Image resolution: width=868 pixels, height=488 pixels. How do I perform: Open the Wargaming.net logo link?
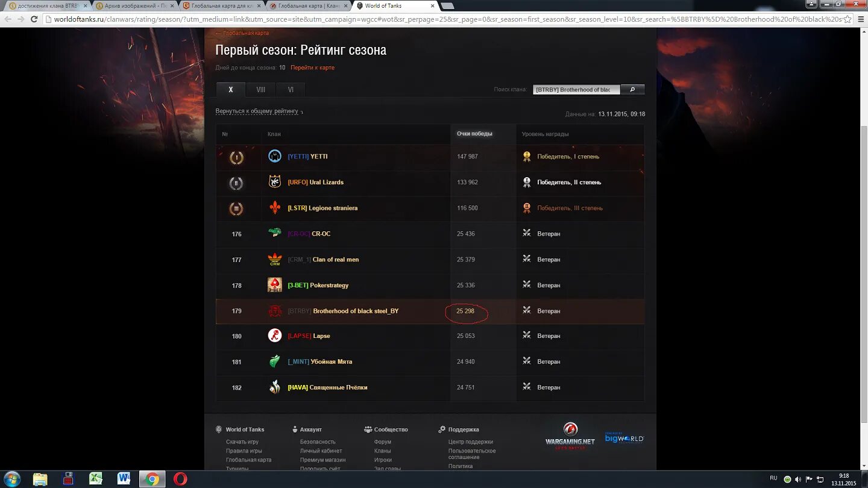coord(570,437)
